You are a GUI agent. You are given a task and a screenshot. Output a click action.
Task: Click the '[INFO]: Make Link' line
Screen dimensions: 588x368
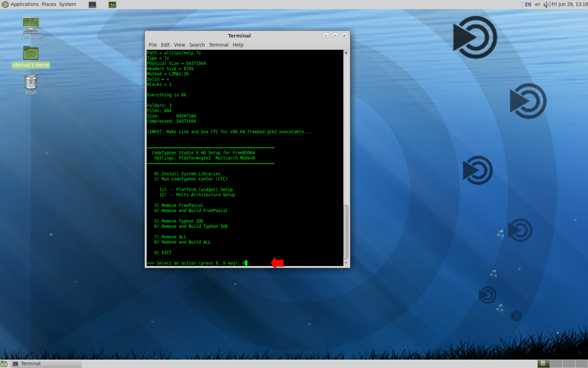229,132
